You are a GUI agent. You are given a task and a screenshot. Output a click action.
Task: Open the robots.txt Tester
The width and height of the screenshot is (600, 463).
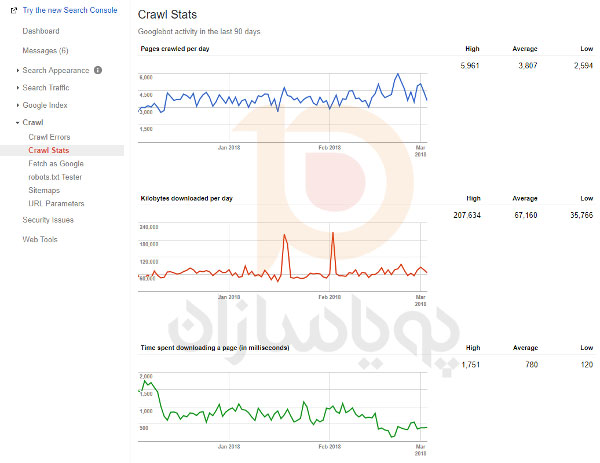click(x=55, y=176)
